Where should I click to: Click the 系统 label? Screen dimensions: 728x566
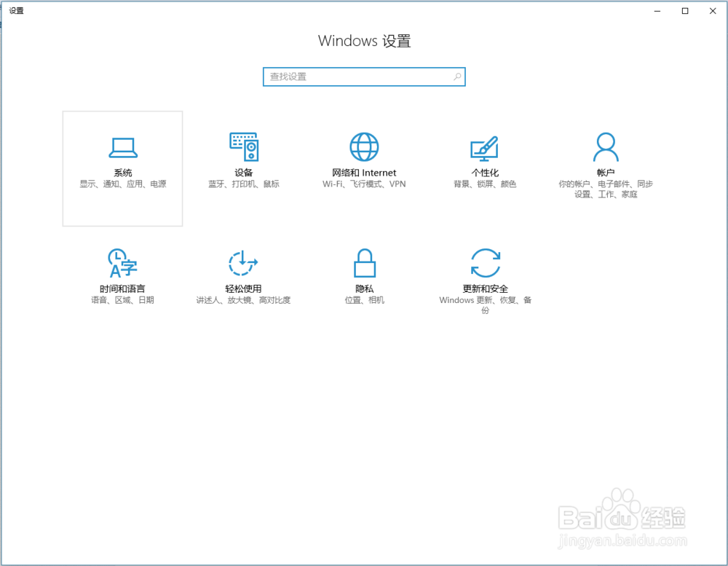pyautogui.click(x=123, y=173)
